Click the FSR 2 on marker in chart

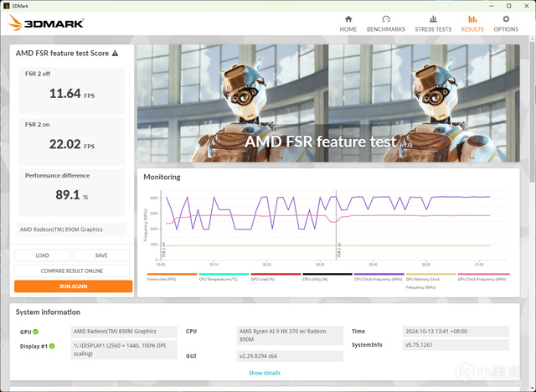pyautogui.click(x=339, y=250)
